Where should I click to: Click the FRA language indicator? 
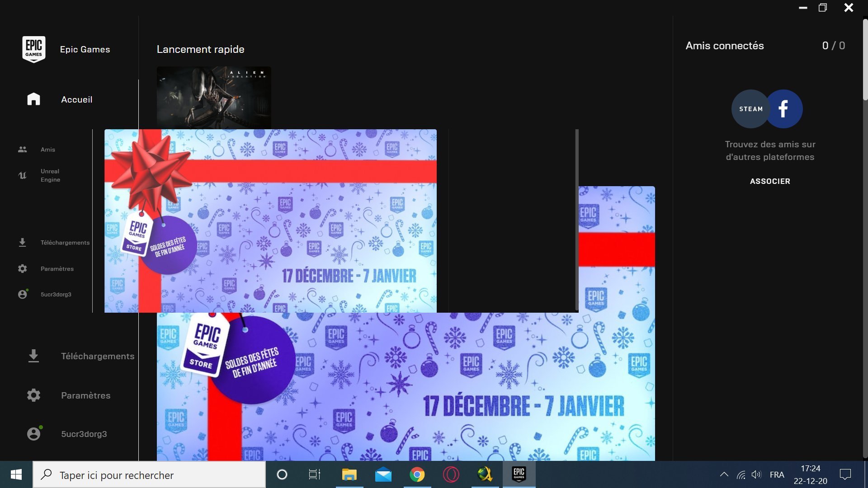point(777,474)
